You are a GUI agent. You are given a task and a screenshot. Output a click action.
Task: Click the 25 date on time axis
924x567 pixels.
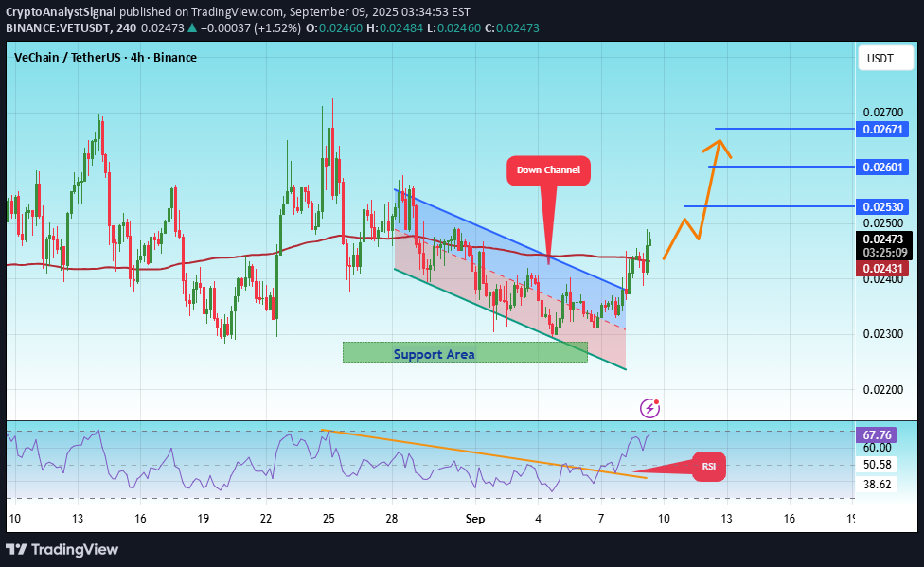[x=329, y=519]
